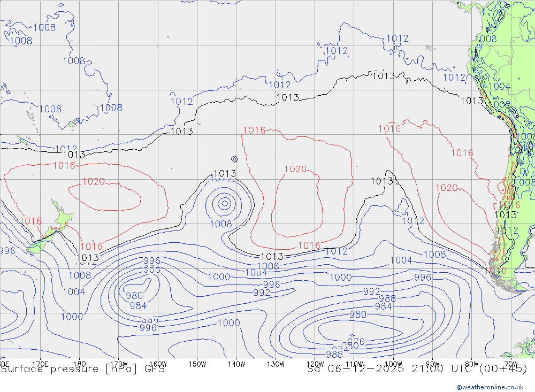This screenshot has height=392, width=535.
Task: Select the 170W longitude axis label
Action: point(119,364)
